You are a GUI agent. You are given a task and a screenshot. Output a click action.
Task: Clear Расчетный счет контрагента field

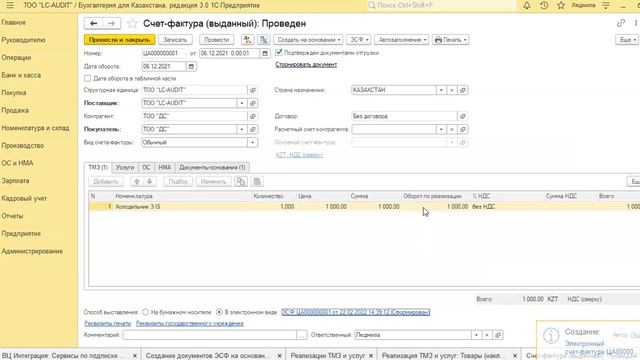click(x=452, y=129)
